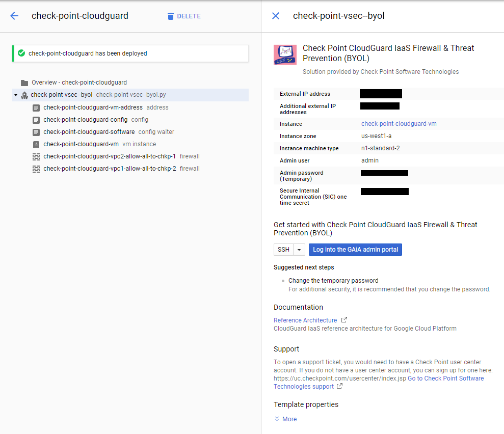
Task: Open the check-point-cloudguard-vm instance link
Action: pos(399,124)
